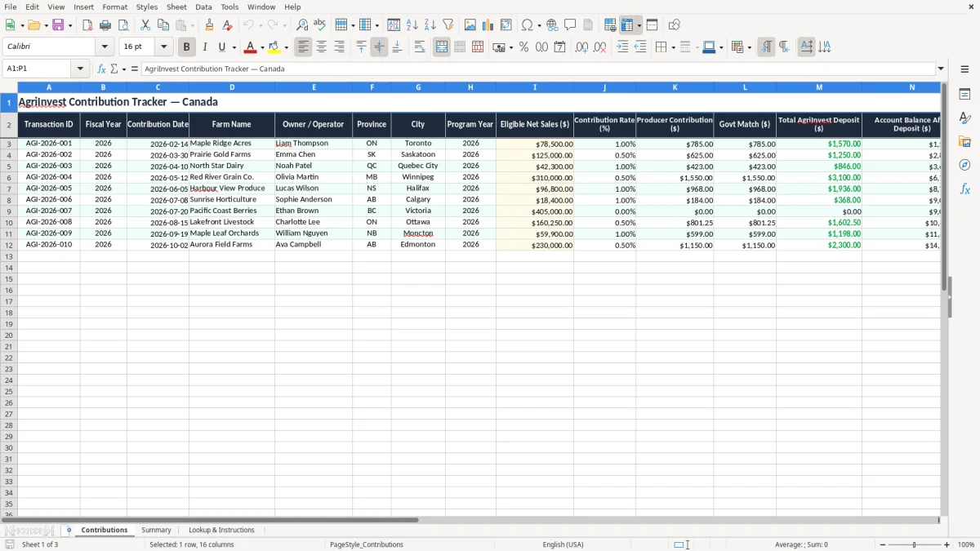Image resolution: width=980 pixels, height=551 pixels.
Task: Open Background Color dropdown arrow
Action: 286,47
